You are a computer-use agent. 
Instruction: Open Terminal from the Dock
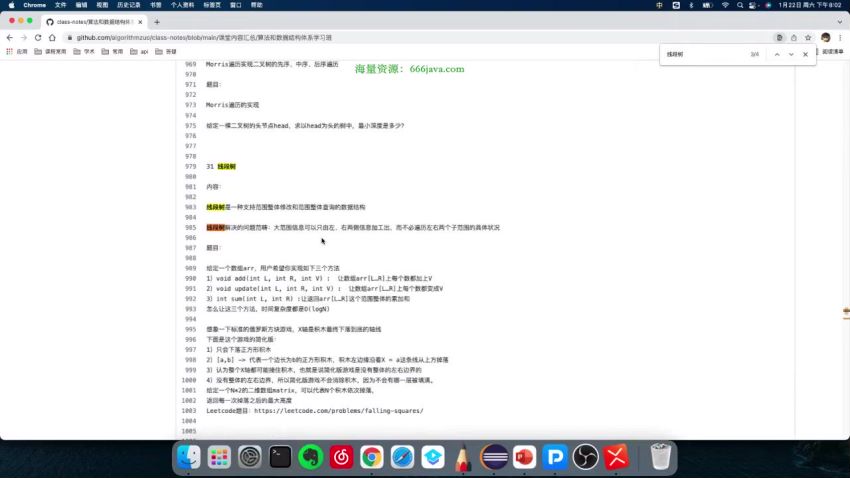pyautogui.click(x=280, y=457)
